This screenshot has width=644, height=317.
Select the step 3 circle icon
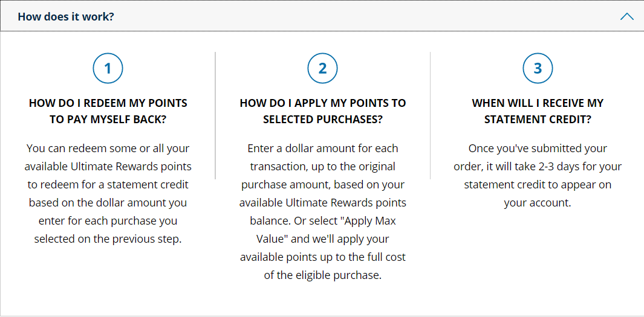click(x=538, y=68)
